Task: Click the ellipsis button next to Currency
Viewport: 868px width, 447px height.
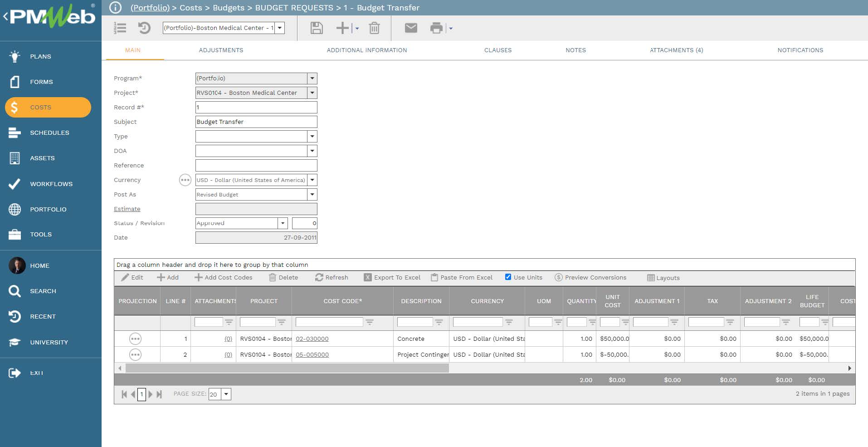Action: click(x=185, y=180)
